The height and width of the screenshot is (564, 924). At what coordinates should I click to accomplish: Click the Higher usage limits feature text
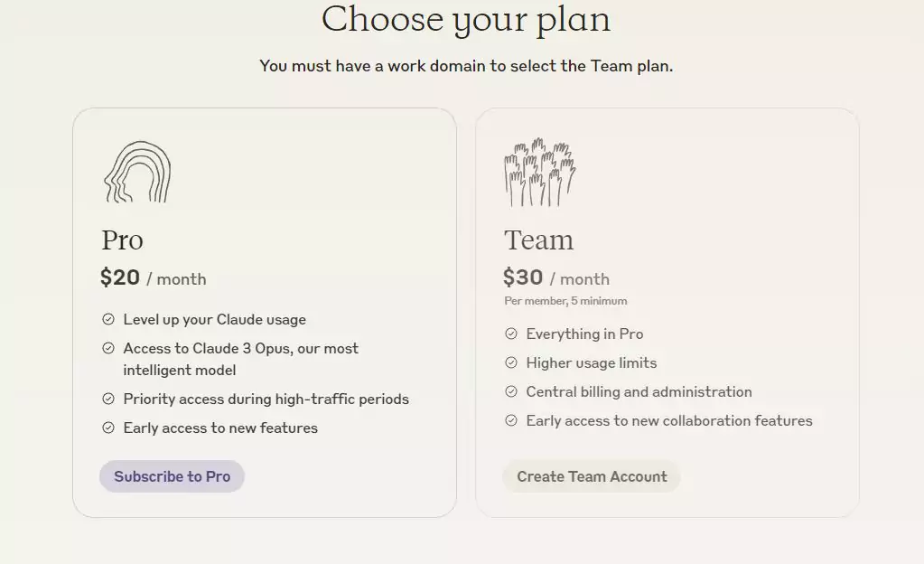[591, 362]
